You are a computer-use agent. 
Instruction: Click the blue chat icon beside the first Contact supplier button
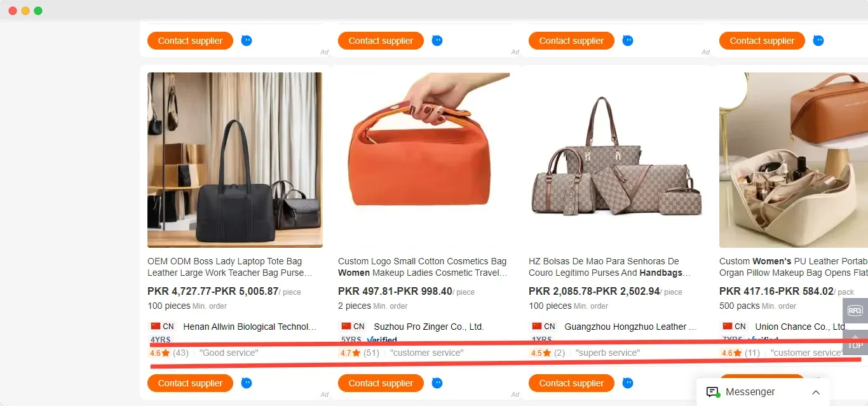coord(247,40)
